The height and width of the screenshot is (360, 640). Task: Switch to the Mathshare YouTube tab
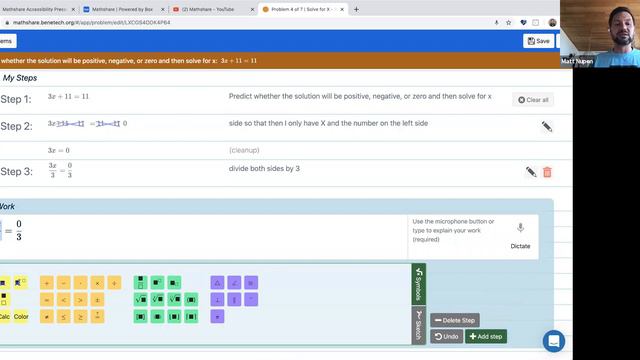[212, 9]
